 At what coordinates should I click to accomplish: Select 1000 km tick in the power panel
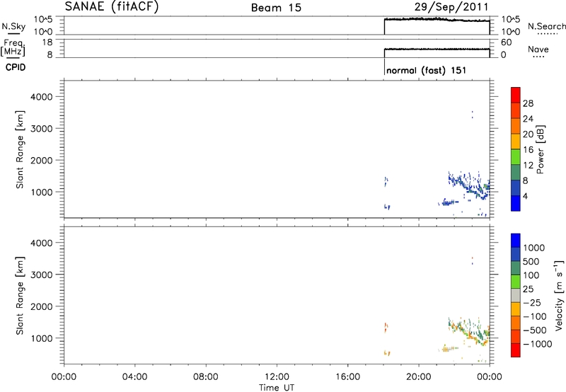(42, 192)
